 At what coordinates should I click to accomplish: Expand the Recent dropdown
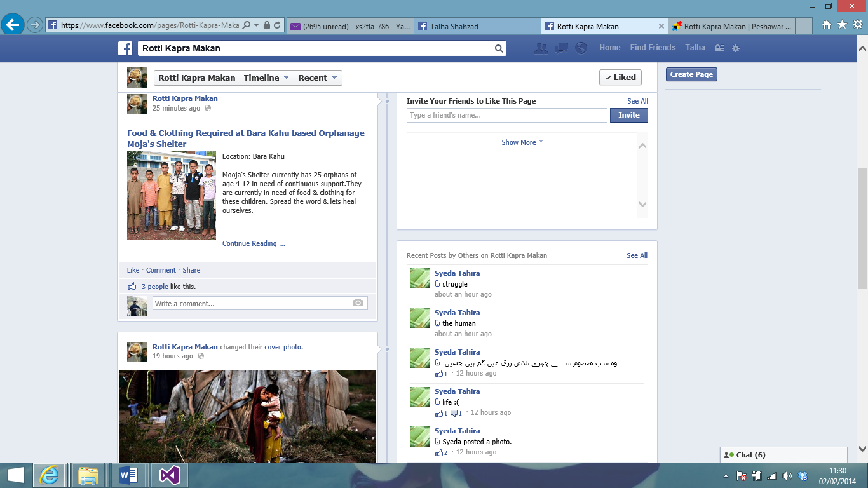pyautogui.click(x=318, y=78)
